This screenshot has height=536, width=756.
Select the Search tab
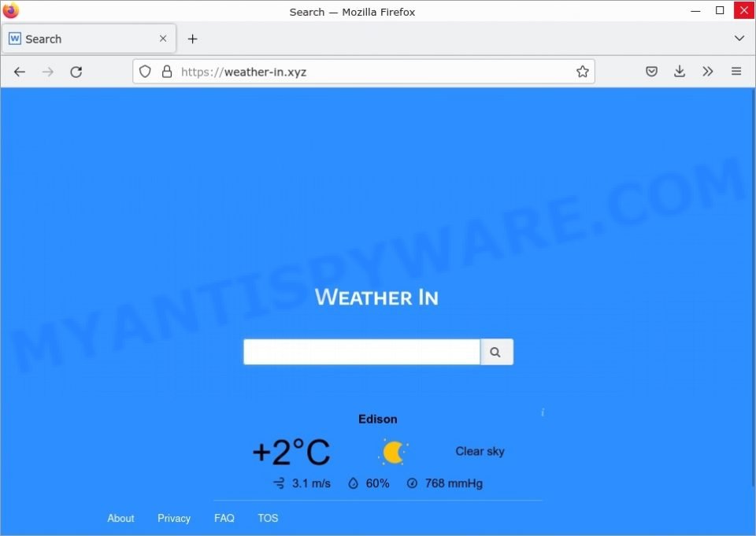pyautogui.click(x=89, y=39)
